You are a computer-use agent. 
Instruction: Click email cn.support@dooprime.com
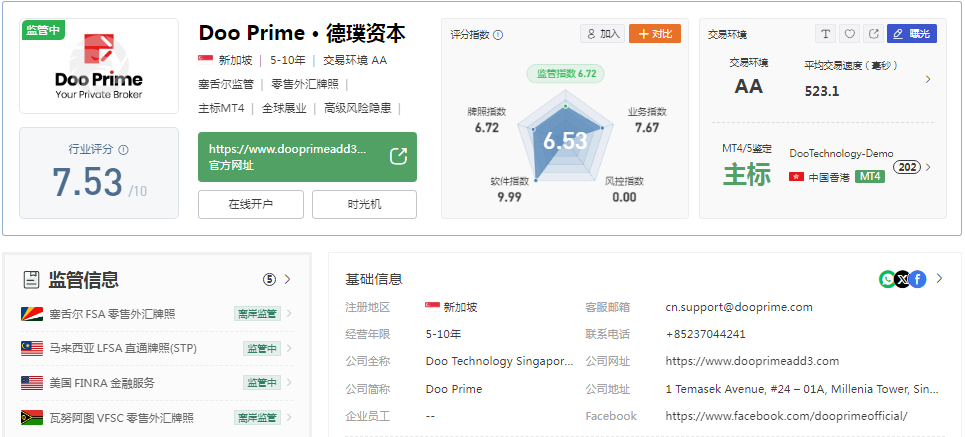click(x=739, y=307)
